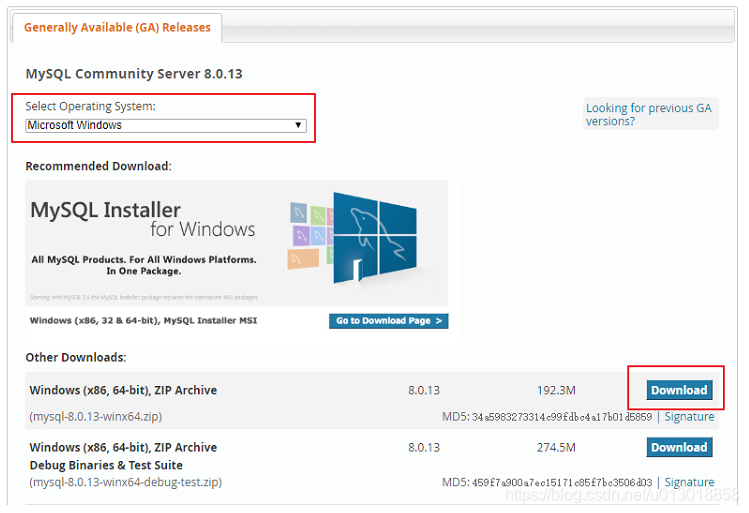Click Go to Download Page button
The image size is (749, 513).
pos(388,321)
